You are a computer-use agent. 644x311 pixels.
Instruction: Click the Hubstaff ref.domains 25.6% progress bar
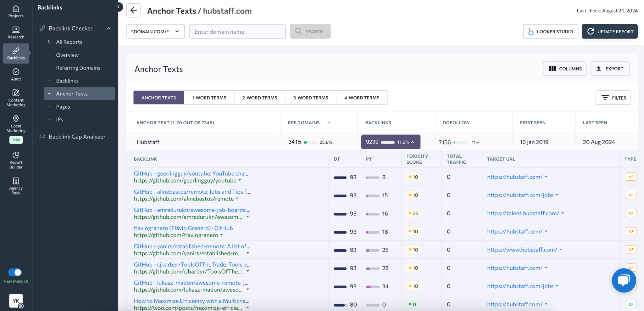click(x=311, y=142)
